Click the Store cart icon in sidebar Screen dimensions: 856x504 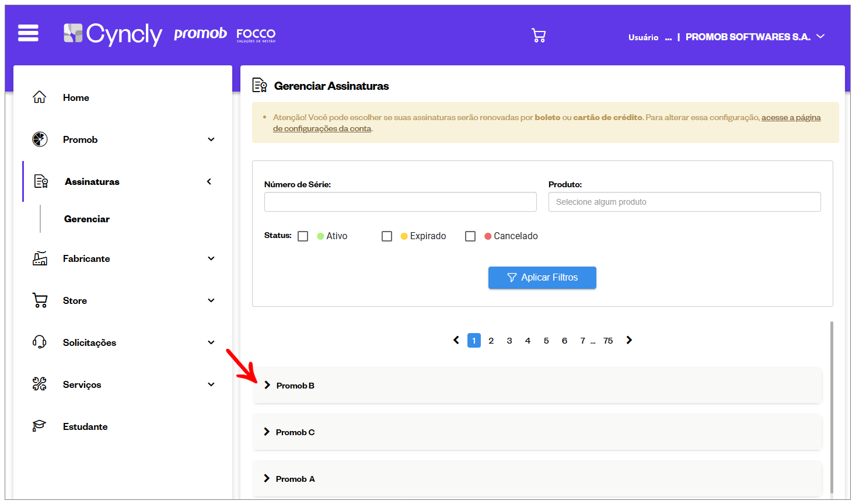40,300
